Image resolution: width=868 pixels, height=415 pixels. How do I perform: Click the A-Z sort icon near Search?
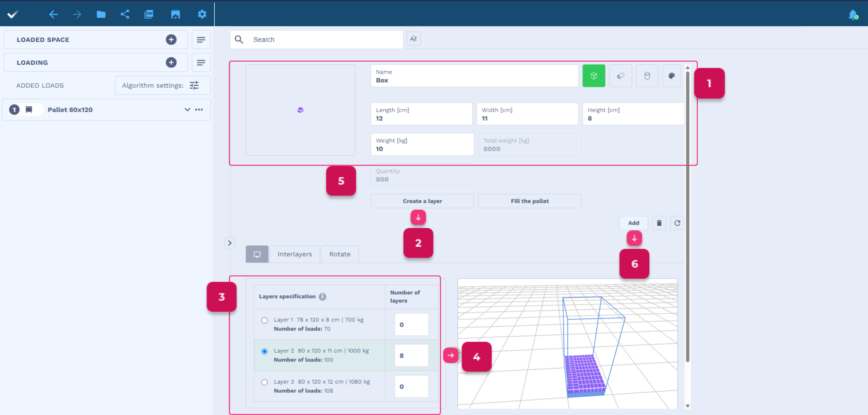pos(413,39)
